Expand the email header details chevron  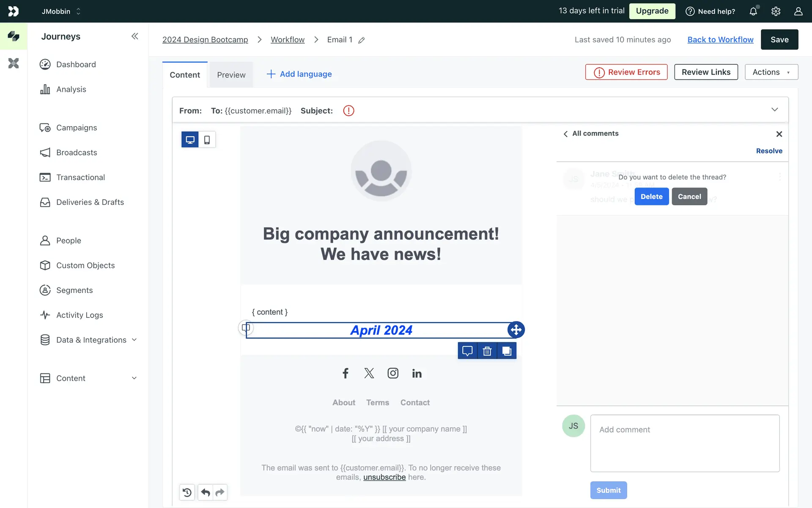pyautogui.click(x=774, y=110)
